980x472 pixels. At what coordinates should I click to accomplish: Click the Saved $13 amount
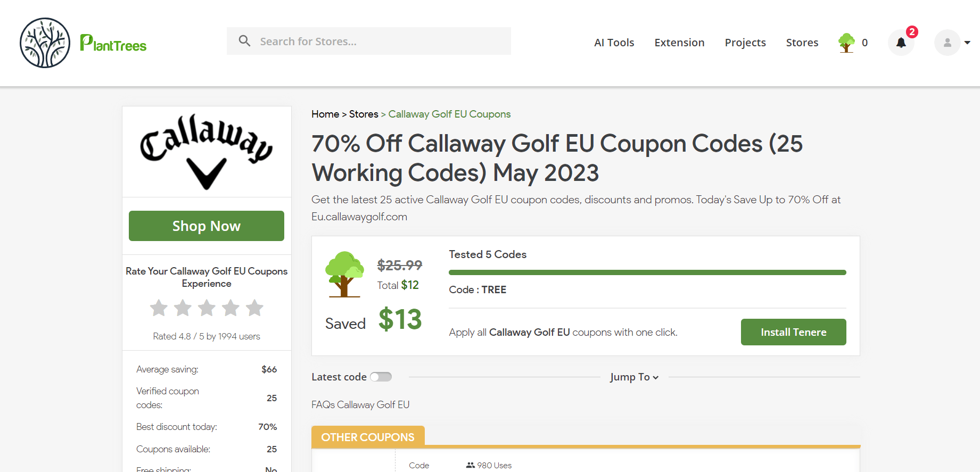pos(400,319)
